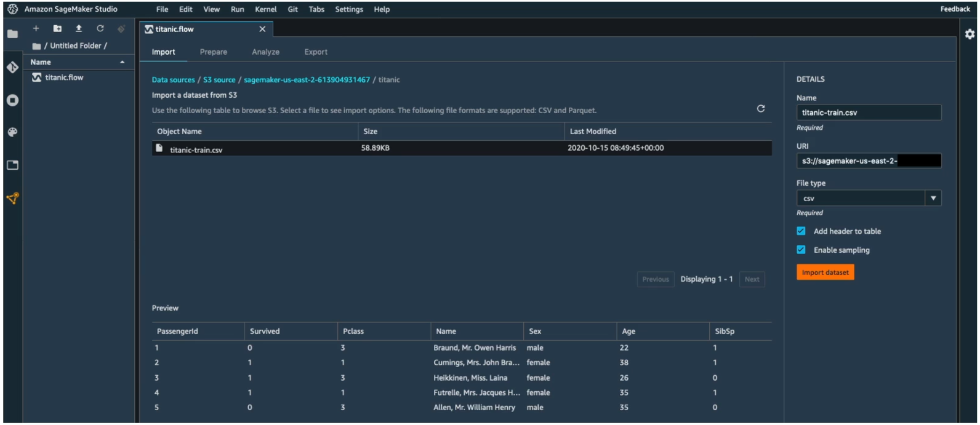Switch to the Export tab
Image resolution: width=980 pixels, height=425 pixels.
pos(316,52)
